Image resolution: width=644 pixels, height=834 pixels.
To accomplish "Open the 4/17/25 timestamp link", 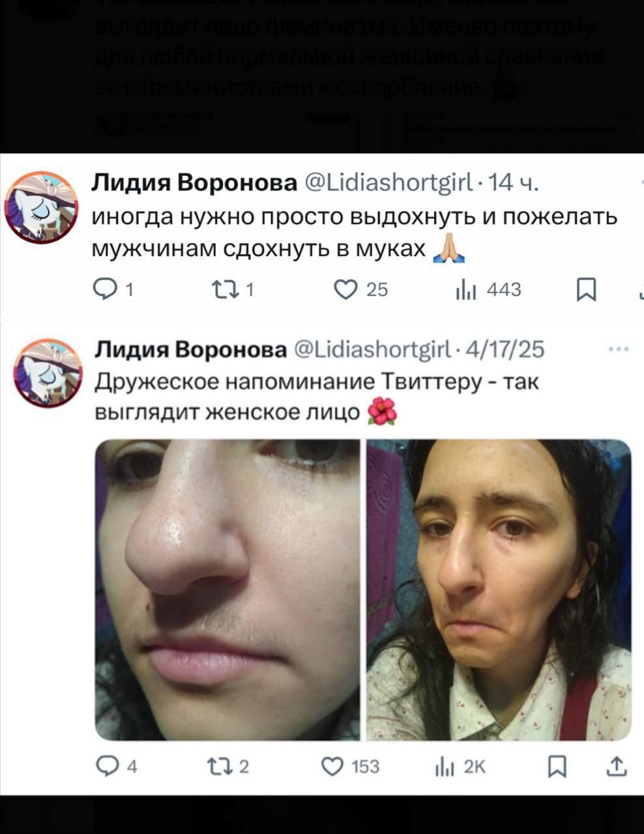I will [505, 350].
